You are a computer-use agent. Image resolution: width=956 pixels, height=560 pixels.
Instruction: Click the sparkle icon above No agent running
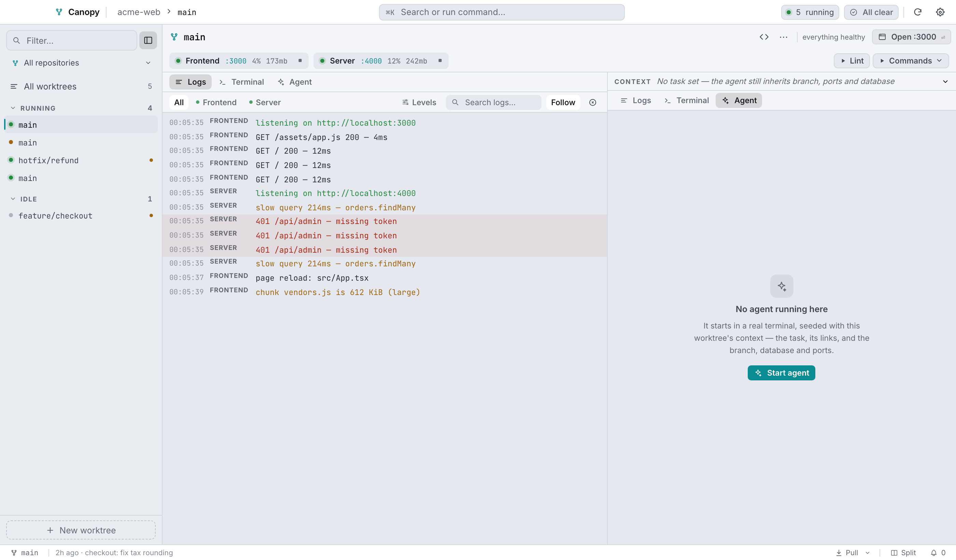pos(782,286)
